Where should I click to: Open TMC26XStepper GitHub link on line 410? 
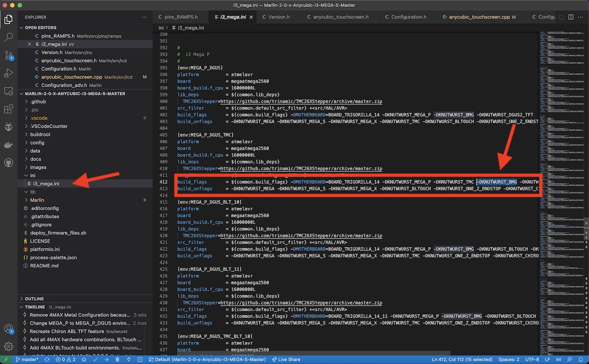pyautogui.click(x=301, y=169)
